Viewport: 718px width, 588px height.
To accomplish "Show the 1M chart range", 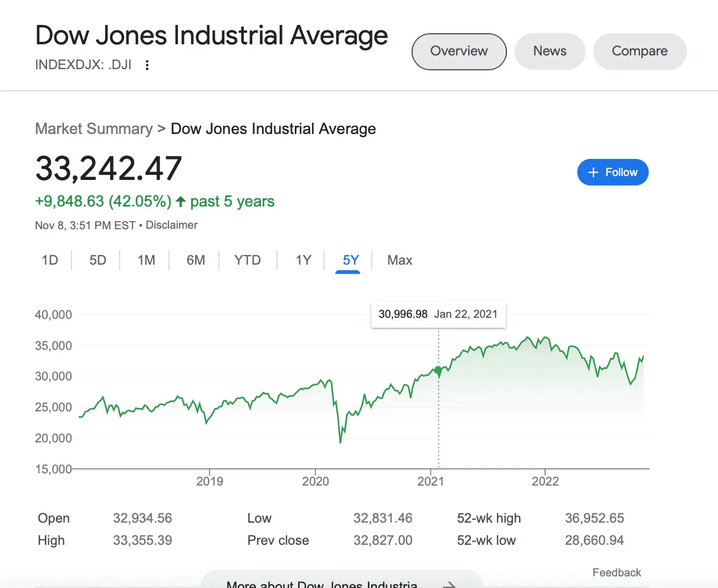I will 146,260.
